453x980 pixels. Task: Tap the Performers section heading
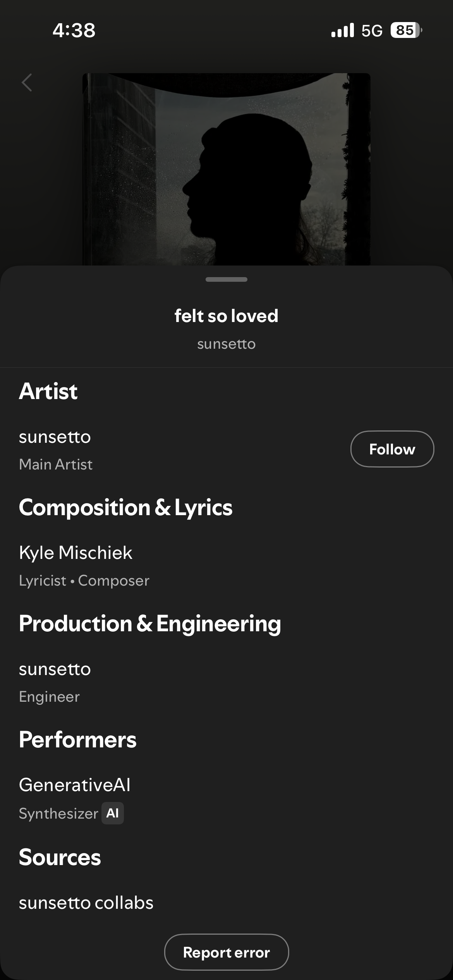click(77, 740)
